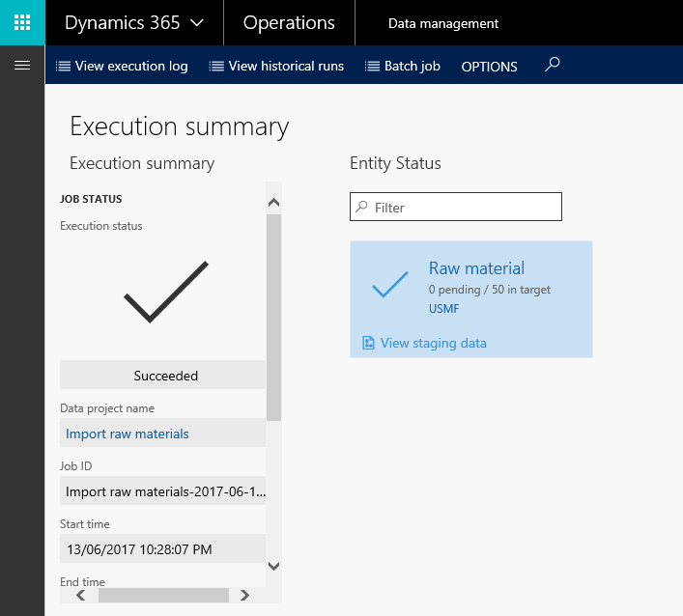Click the View historical runs list icon

tap(216, 67)
